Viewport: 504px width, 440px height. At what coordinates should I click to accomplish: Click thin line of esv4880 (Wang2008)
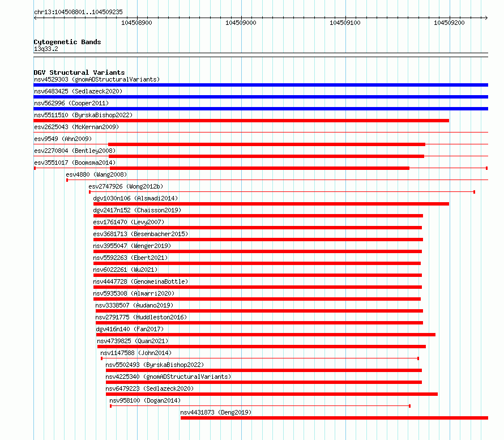pos(277,180)
